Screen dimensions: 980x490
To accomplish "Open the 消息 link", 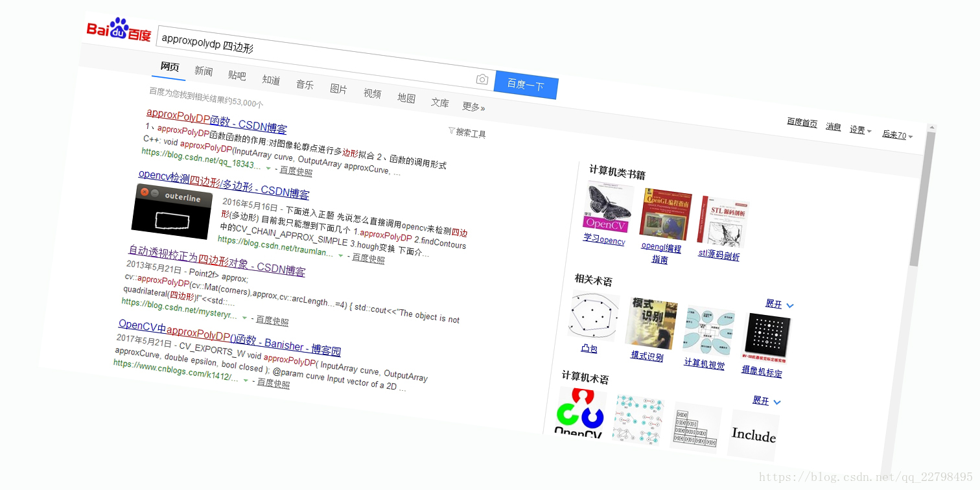I will (x=833, y=127).
